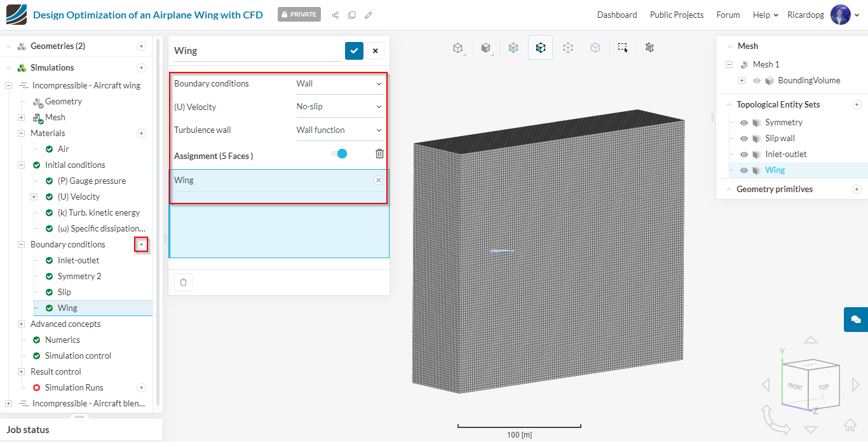Confirm Wing settings with the checkmark button
Screen dimensions: 868x442
[x=354, y=51]
